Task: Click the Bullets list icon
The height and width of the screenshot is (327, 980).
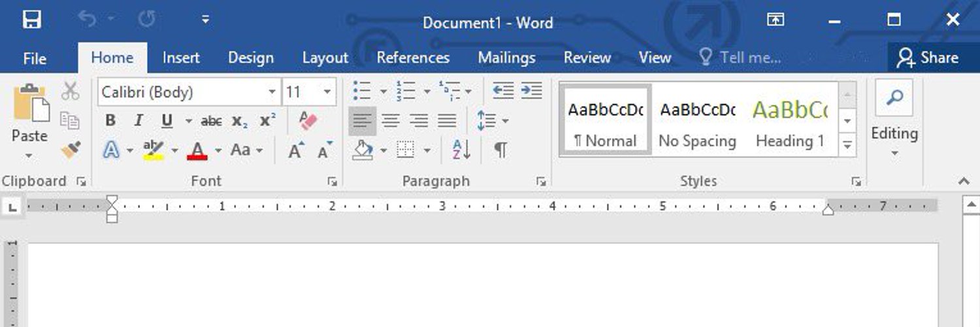Action: (x=361, y=91)
